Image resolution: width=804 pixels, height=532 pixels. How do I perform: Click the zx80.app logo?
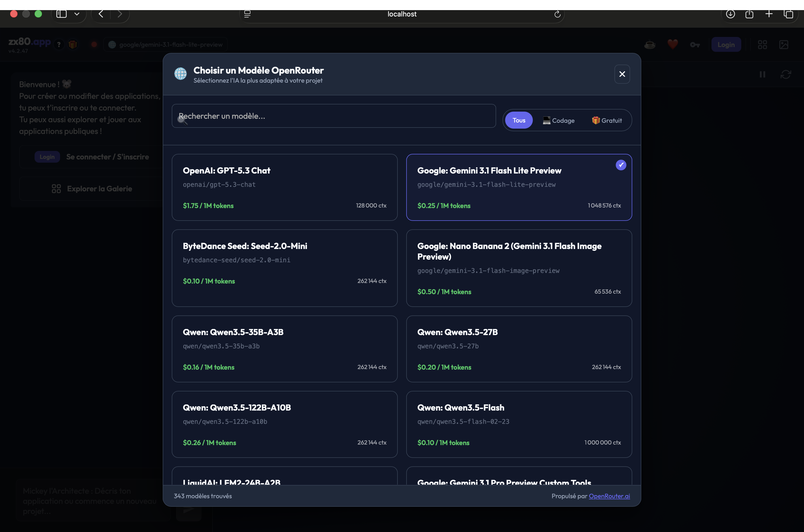click(30, 42)
